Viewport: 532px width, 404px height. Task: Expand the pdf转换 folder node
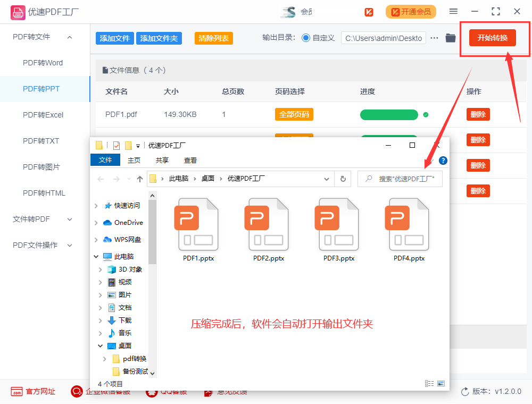pyautogui.click(x=104, y=359)
